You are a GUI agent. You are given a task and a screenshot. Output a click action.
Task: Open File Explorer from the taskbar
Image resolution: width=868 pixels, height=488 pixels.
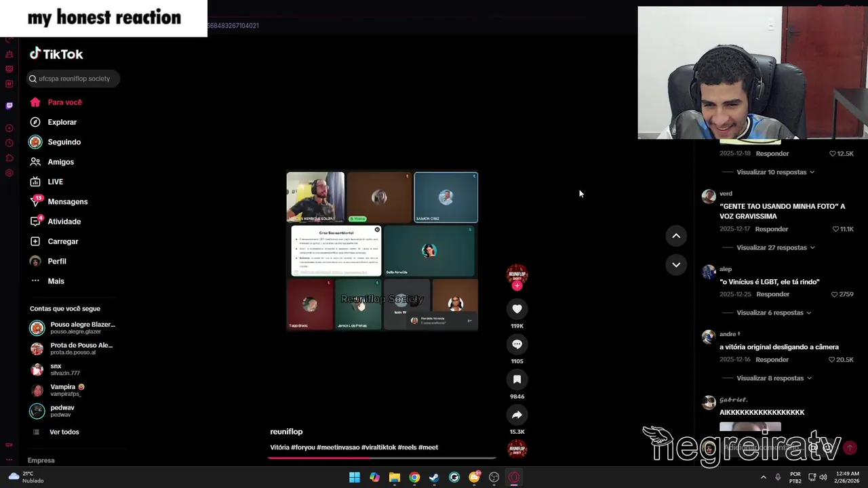click(x=395, y=477)
